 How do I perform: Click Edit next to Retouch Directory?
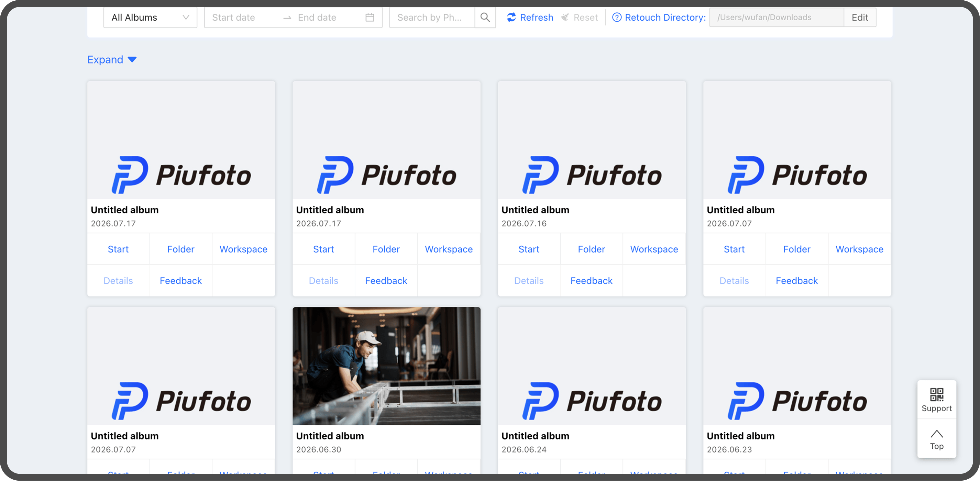[x=860, y=18]
